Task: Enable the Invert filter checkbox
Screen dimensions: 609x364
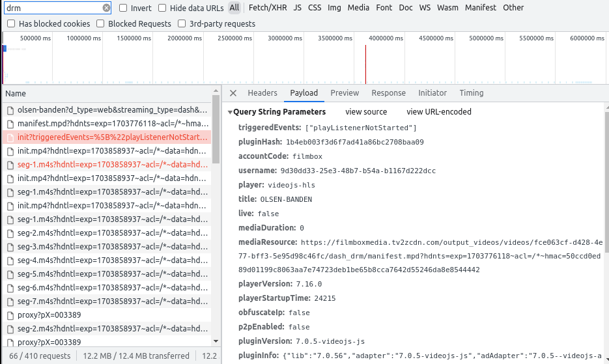Action: point(124,8)
